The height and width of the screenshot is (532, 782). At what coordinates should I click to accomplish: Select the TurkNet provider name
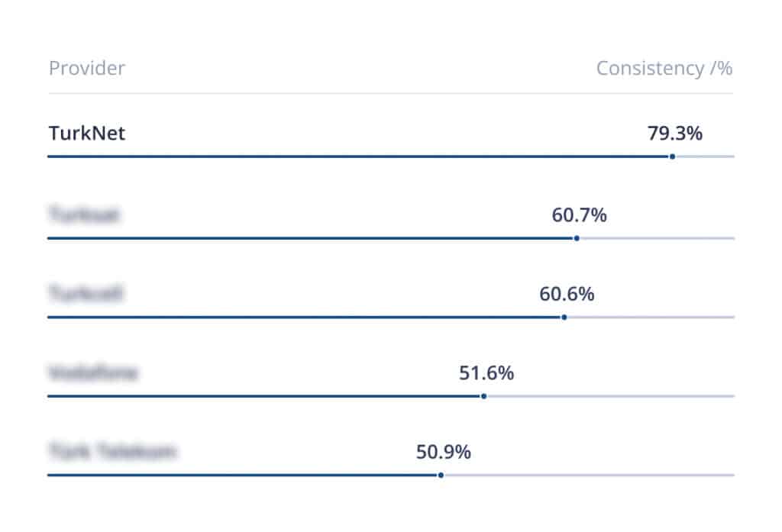(x=87, y=134)
